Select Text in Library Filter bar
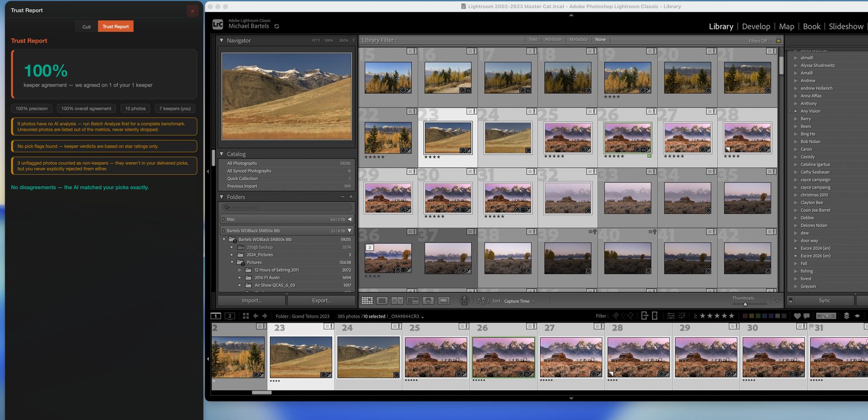Viewport: 868px width, 420px height. [533, 40]
